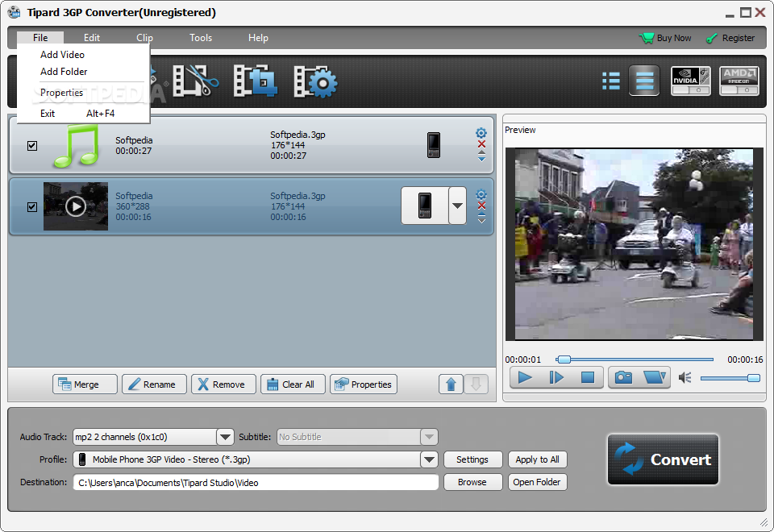Click the Merge button

click(x=85, y=384)
